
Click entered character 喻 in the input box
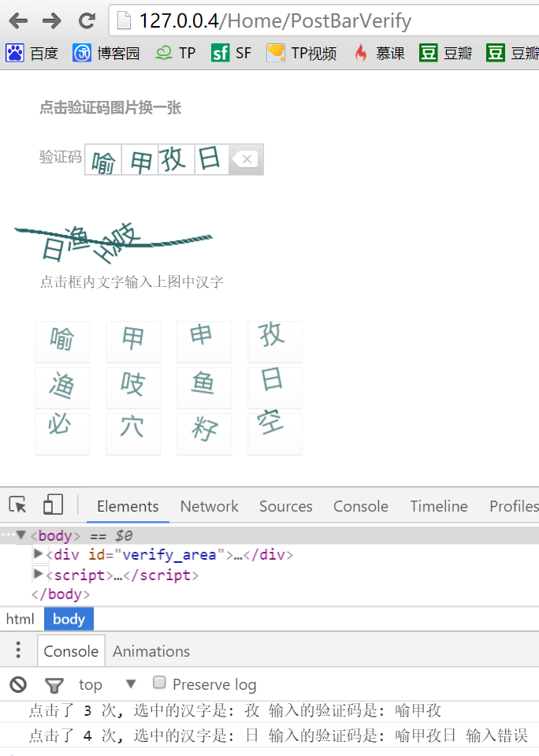pos(103,161)
